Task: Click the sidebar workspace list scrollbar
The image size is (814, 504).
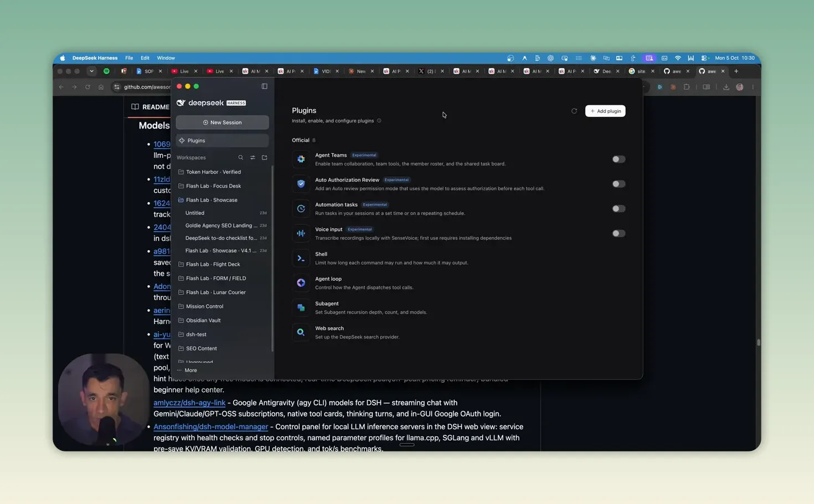Action: [x=272, y=259]
